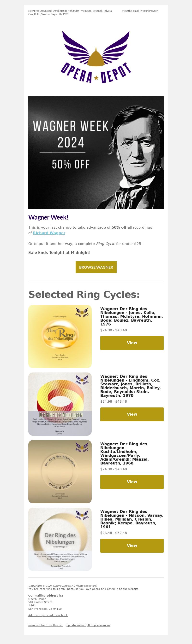Image resolution: width=192 pixels, height=644 pixels.
Task: Click View for the Boulez 1976 Ring
Action: pos(132,343)
